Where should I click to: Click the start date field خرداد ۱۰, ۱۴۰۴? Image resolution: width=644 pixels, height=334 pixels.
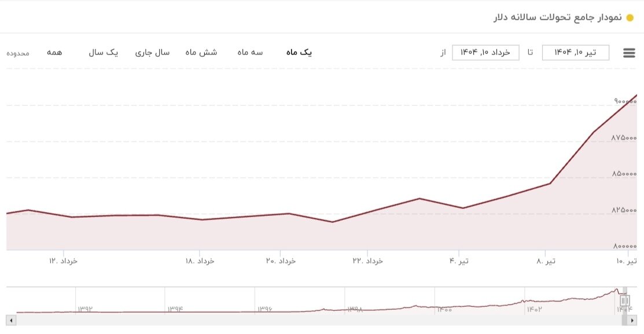[x=485, y=53]
